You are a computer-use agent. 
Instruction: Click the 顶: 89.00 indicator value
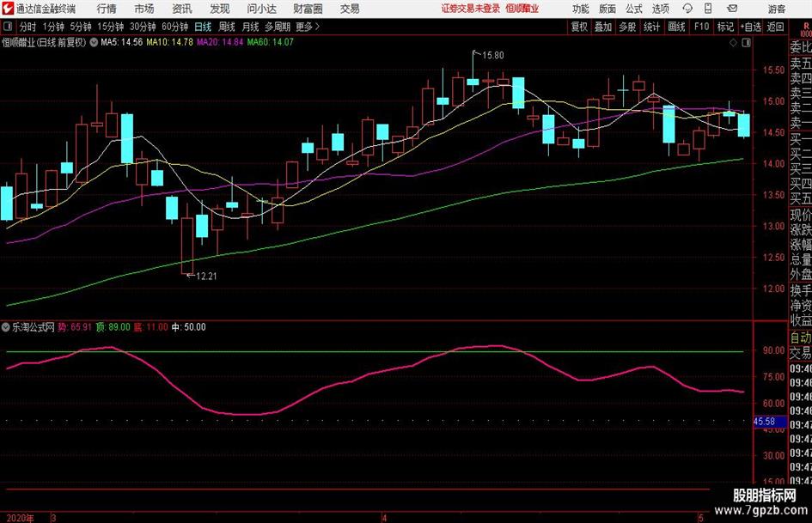pos(113,327)
